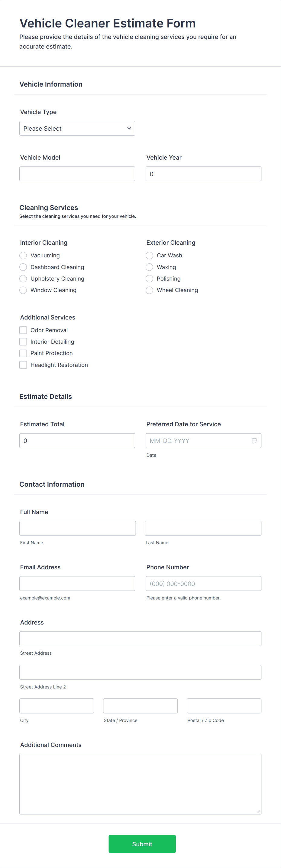Select the Postal / Zip Code field

(224, 706)
